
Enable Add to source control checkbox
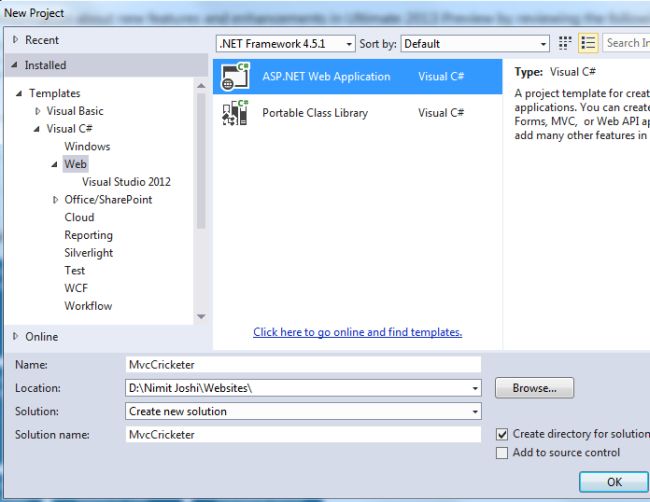pos(502,453)
